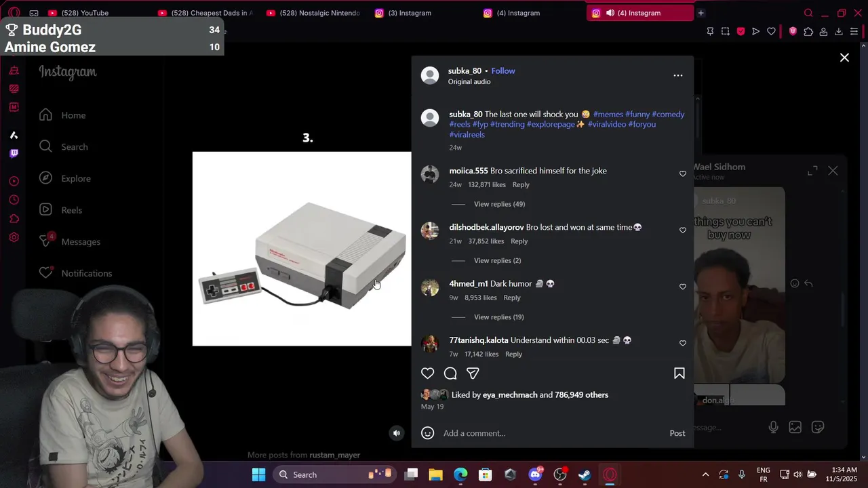The height and width of the screenshot is (488, 868).
Task: Open subka_80 profile picture in header
Action: [x=430, y=75]
